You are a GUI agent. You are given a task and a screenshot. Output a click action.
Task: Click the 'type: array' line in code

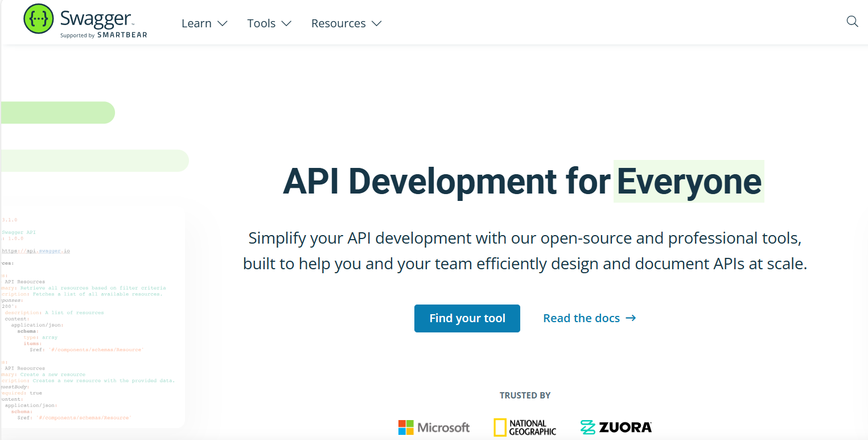[40, 338]
